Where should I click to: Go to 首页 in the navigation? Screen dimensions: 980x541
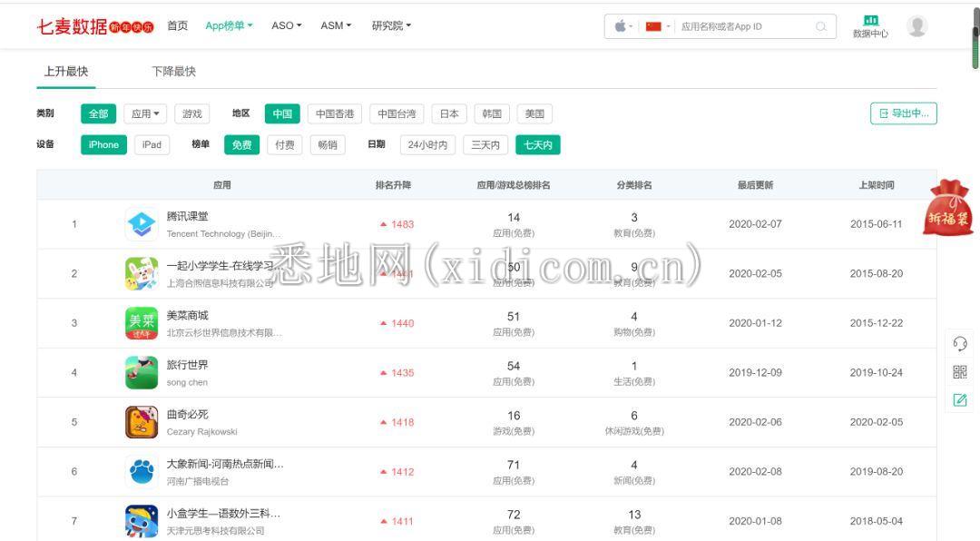[178, 25]
